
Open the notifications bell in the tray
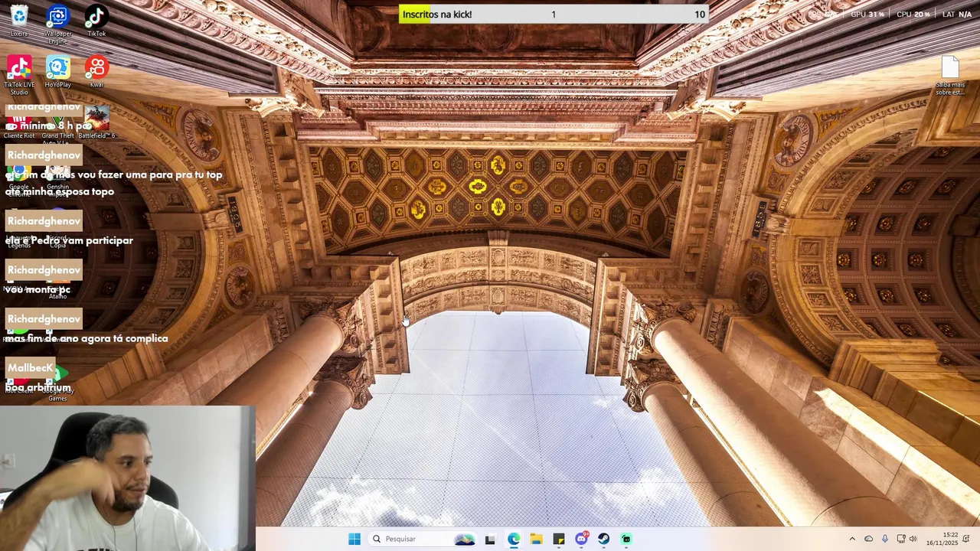pos(966,539)
